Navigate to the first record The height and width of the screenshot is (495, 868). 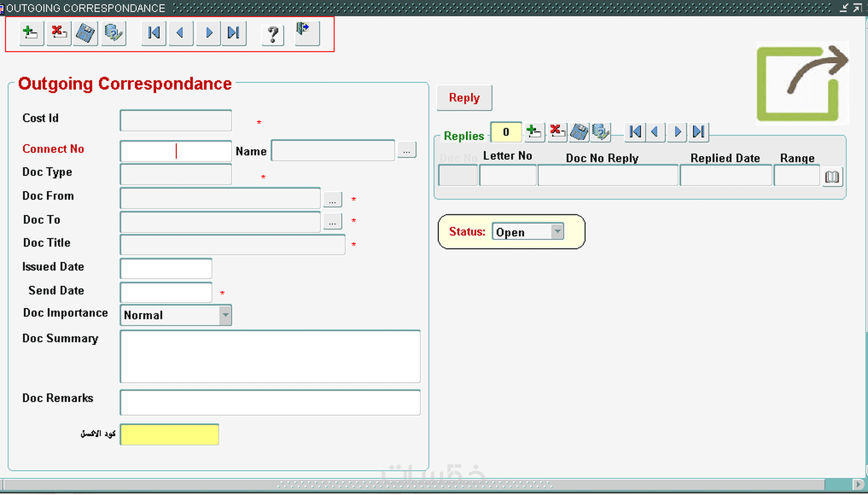153,33
